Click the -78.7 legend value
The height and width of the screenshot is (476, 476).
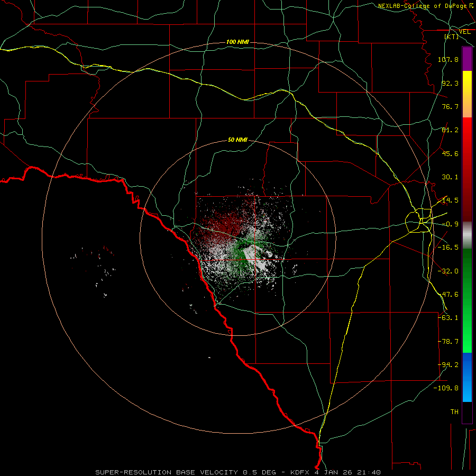click(x=448, y=342)
